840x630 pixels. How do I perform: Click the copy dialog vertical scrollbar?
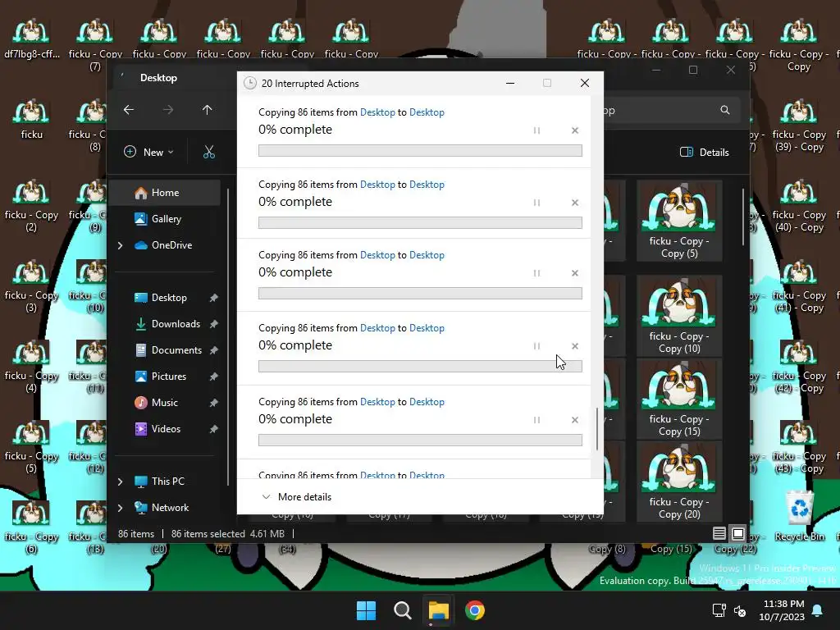(597, 429)
